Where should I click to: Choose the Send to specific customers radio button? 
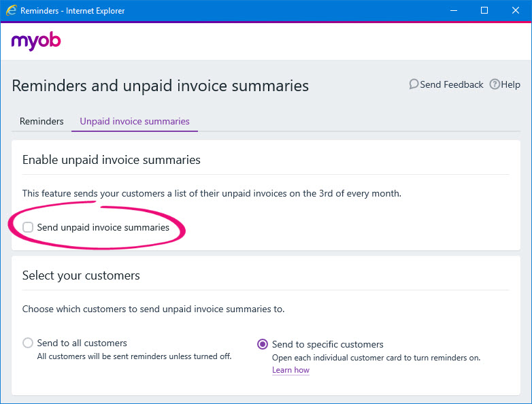(263, 344)
